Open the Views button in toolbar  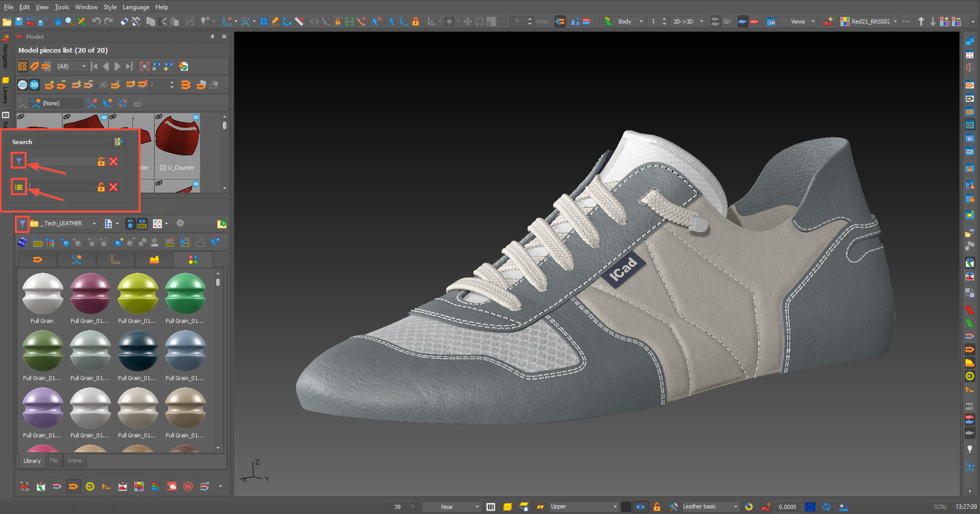point(797,21)
